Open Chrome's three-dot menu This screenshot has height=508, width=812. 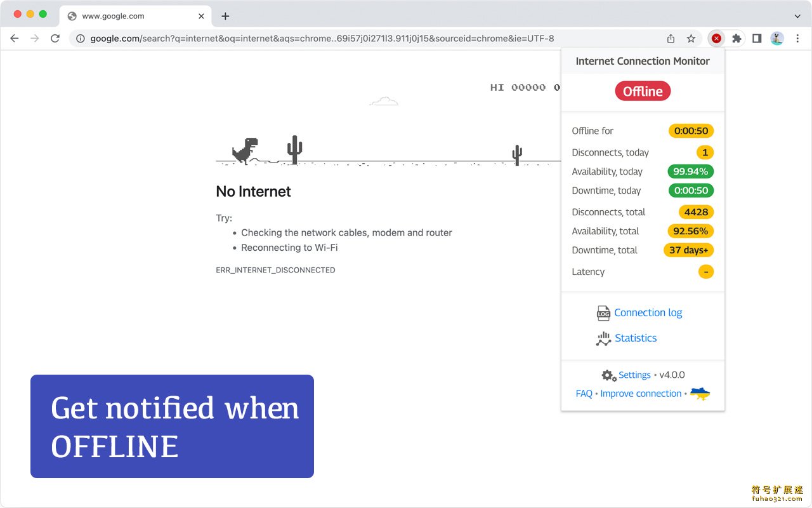click(797, 39)
